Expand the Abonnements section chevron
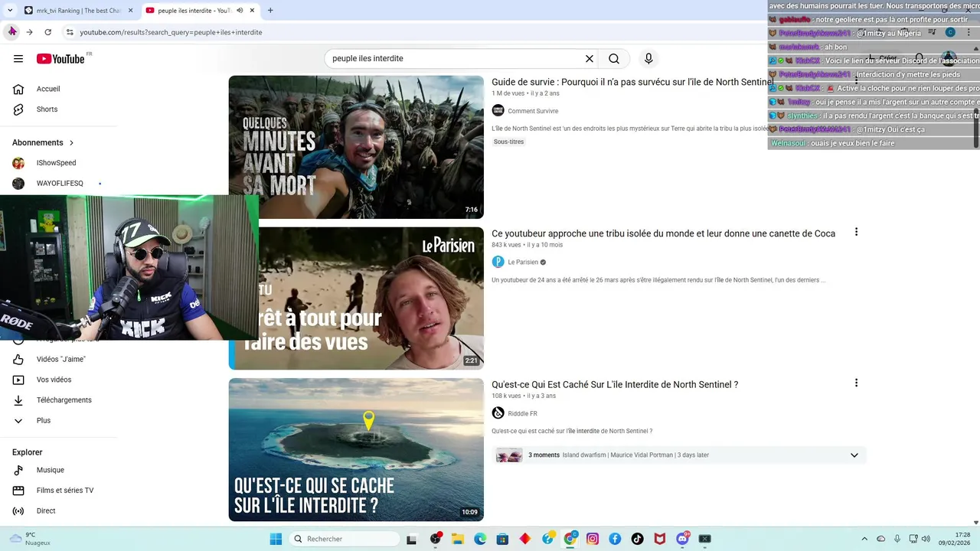Screen dimensions: 980x551 [x=72, y=143]
